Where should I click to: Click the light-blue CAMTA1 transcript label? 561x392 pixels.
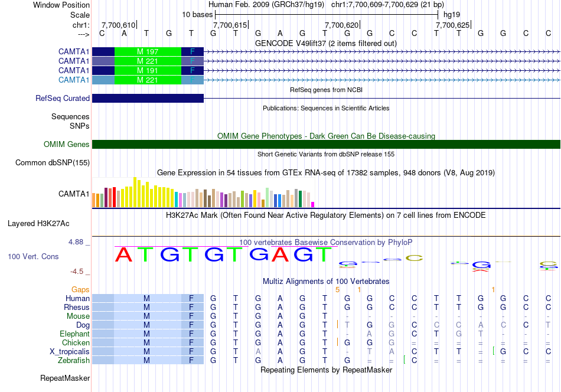(x=74, y=80)
